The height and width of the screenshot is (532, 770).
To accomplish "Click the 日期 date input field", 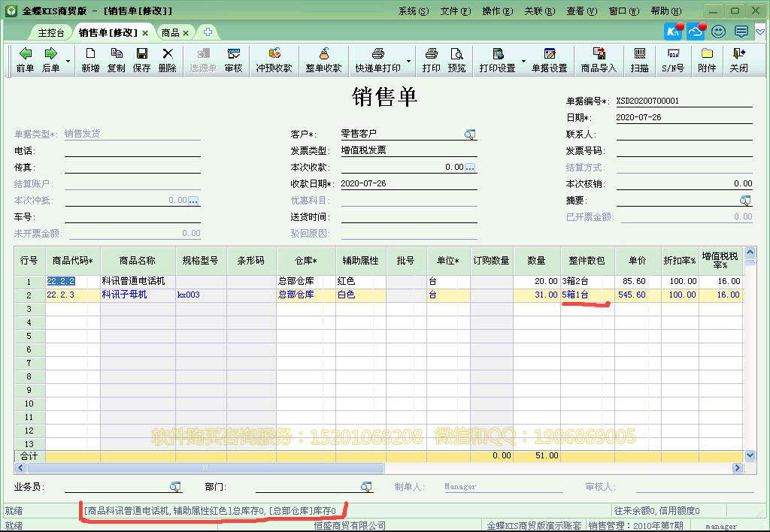I will (683, 118).
